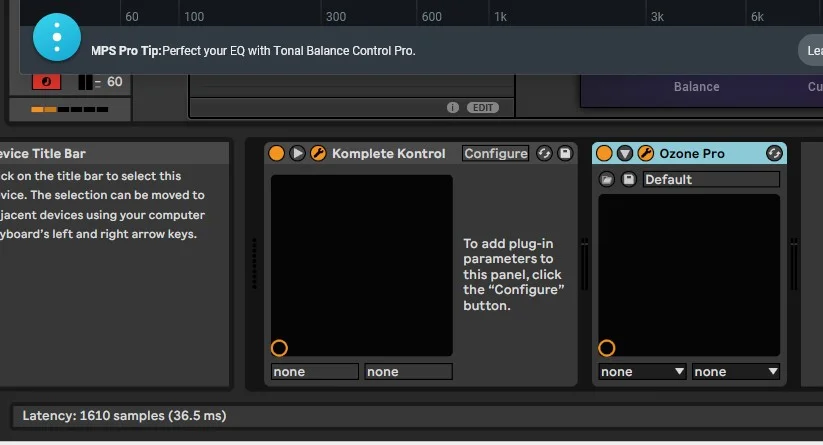Select the Komplete Kontrol title text
Screen dimensions: 823x445
pos(388,153)
